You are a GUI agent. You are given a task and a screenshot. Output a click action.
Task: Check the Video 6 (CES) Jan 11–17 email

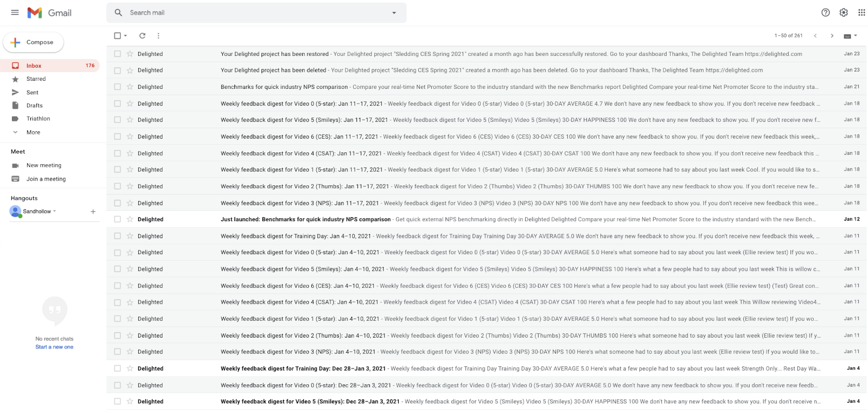pyautogui.click(x=117, y=137)
